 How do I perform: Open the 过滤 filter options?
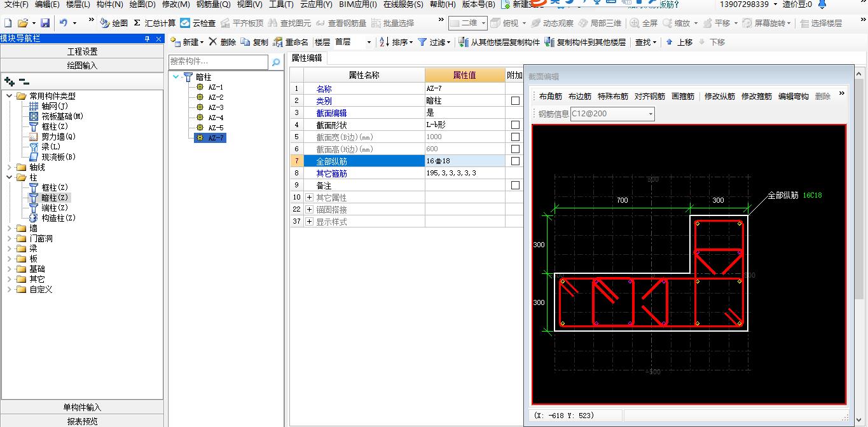click(x=434, y=42)
